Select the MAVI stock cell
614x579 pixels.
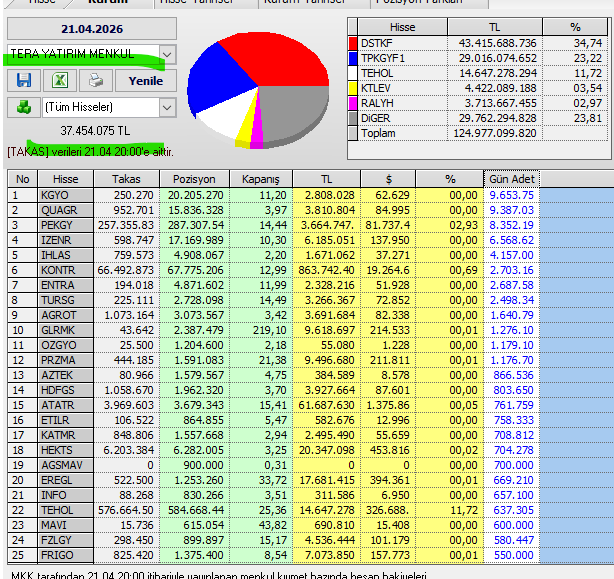click(66, 525)
